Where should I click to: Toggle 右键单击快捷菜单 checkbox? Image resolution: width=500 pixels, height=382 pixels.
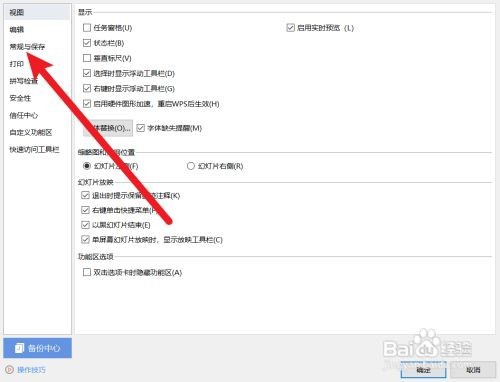pyautogui.click(x=85, y=210)
